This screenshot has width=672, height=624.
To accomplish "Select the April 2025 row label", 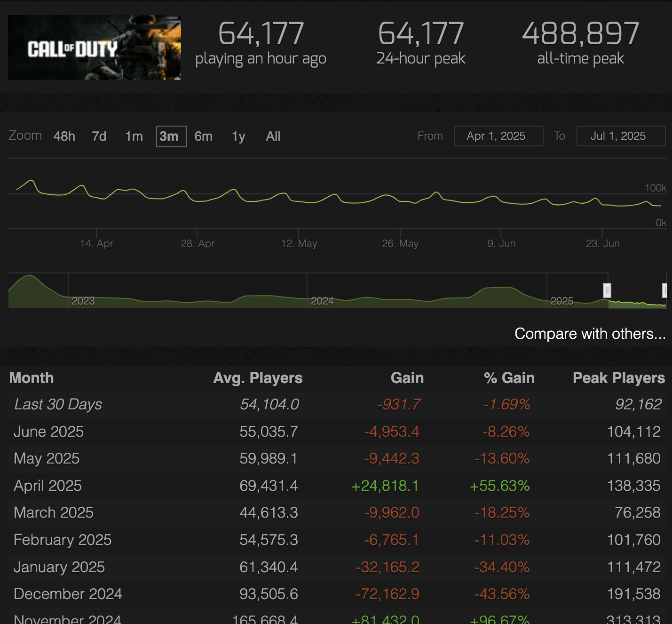I will click(x=47, y=486).
